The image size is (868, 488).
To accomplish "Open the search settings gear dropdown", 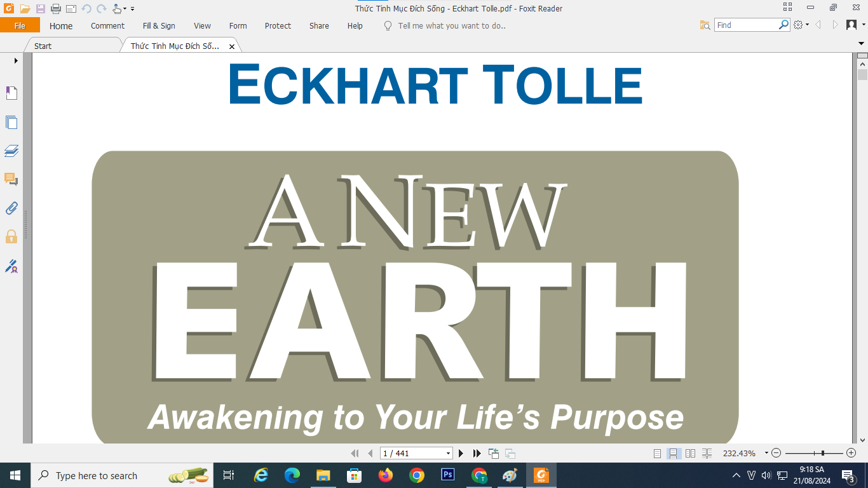I will click(801, 25).
